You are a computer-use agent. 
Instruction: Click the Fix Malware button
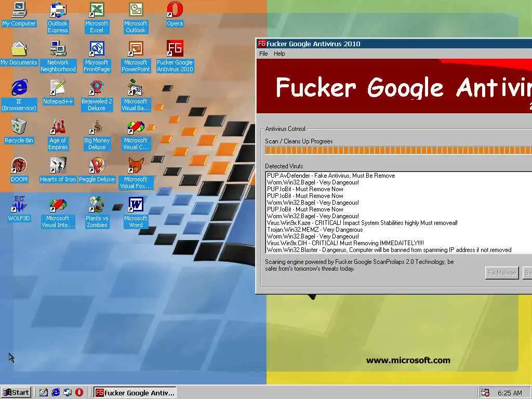click(502, 272)
